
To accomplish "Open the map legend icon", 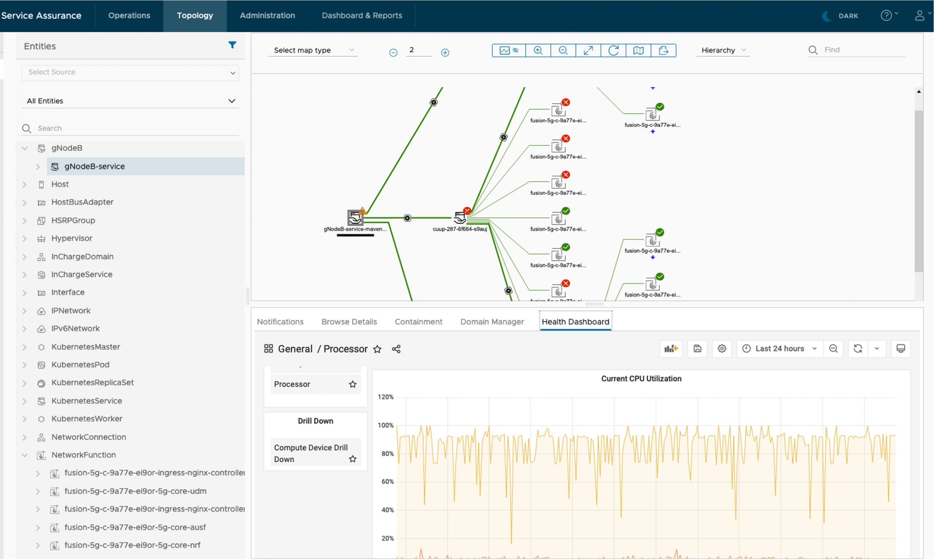I will coord(638,51).
